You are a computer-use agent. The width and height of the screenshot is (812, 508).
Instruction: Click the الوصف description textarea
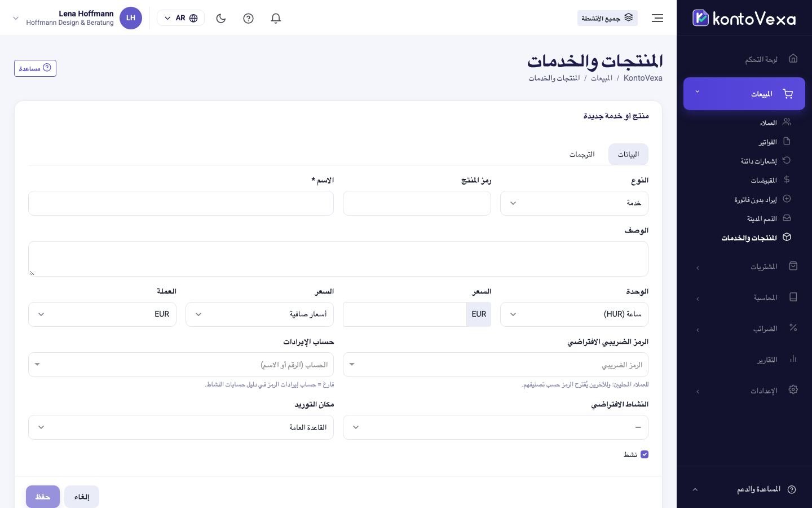click(338, 259)
